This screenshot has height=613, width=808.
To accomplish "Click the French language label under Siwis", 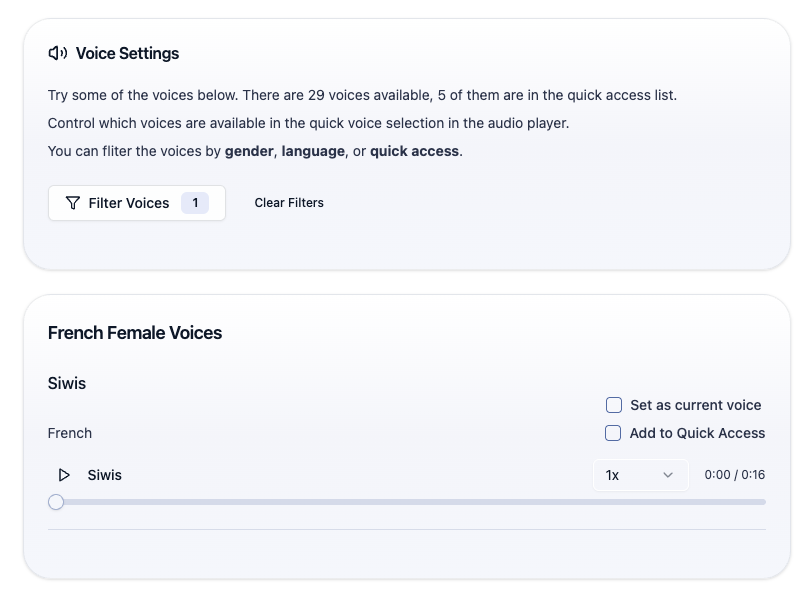I will coord(70,433).
